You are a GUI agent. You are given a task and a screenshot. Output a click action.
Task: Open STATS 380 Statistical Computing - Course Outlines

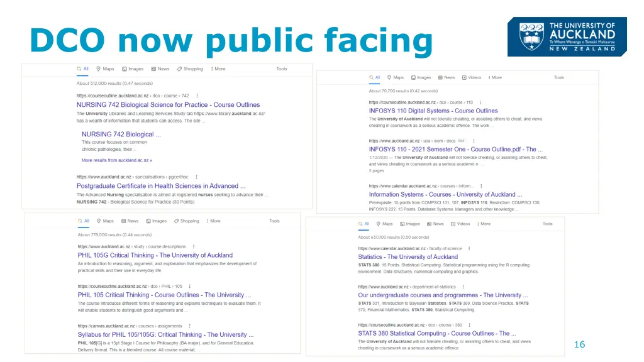(437, 333)
